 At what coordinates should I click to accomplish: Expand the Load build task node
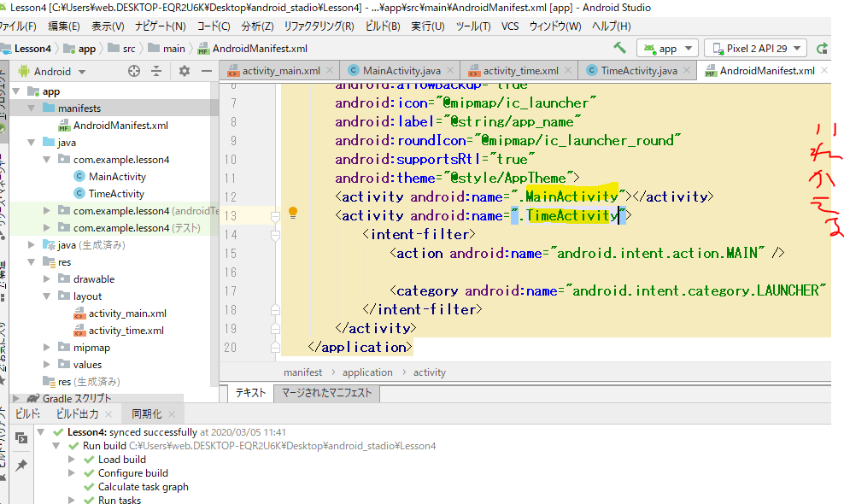pos(71,460)
